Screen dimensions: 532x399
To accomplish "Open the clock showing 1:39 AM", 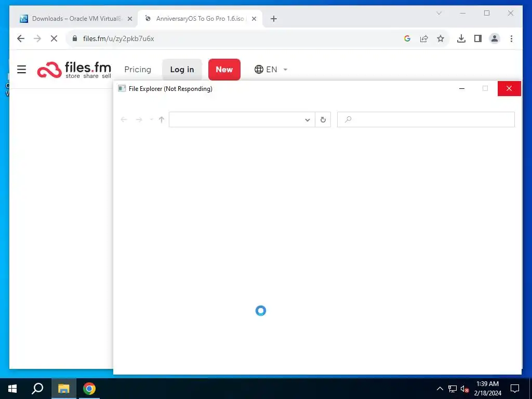I will (x=487, y=389).
